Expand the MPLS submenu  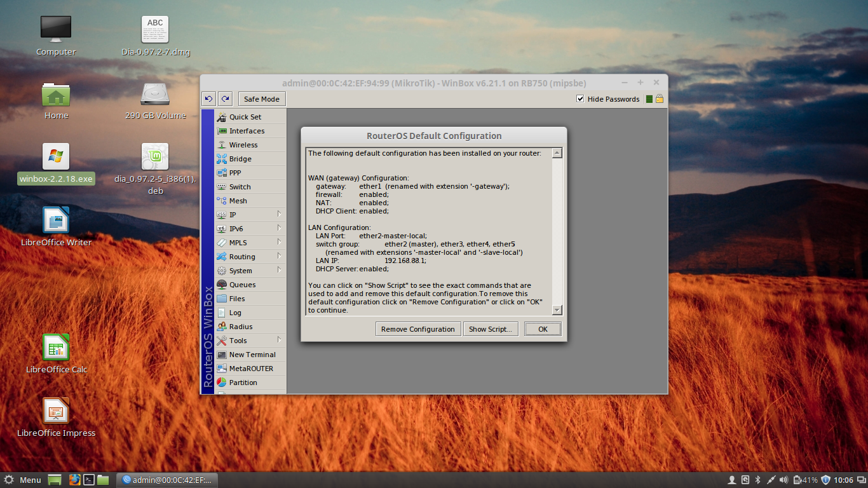pos(250,243)
